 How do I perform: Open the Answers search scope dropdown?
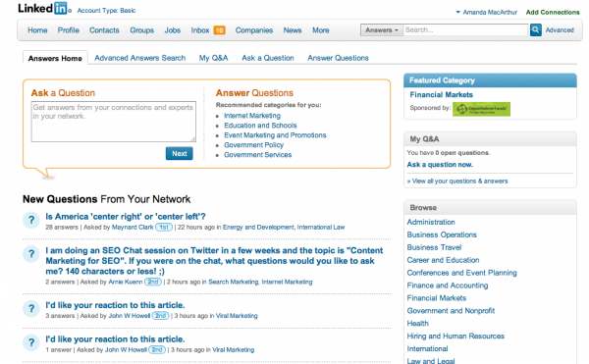tap(382, 30)
